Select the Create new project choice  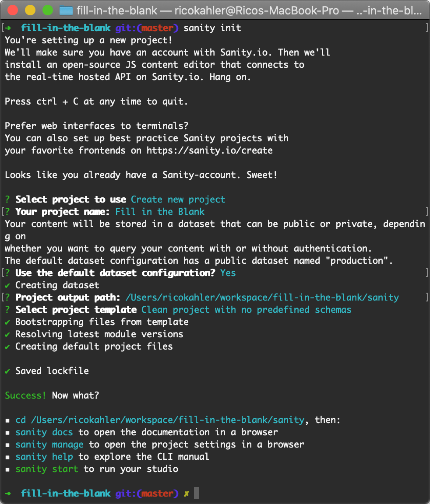point(177,199)
